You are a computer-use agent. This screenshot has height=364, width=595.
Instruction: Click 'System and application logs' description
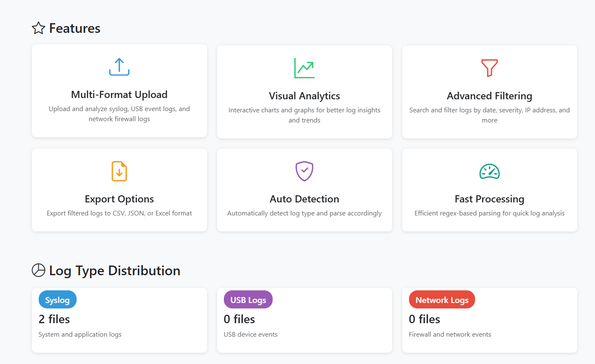pos(80,335)
